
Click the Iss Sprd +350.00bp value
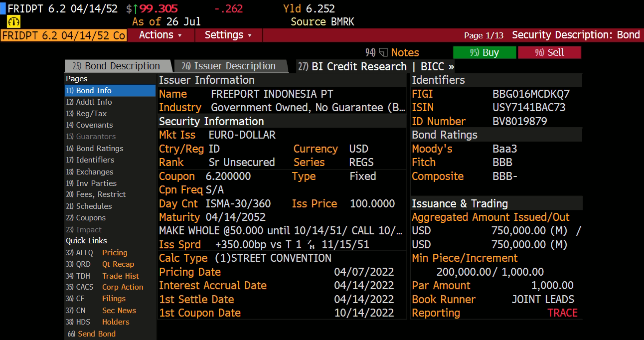pyautogui.click(x=292, y=245)
